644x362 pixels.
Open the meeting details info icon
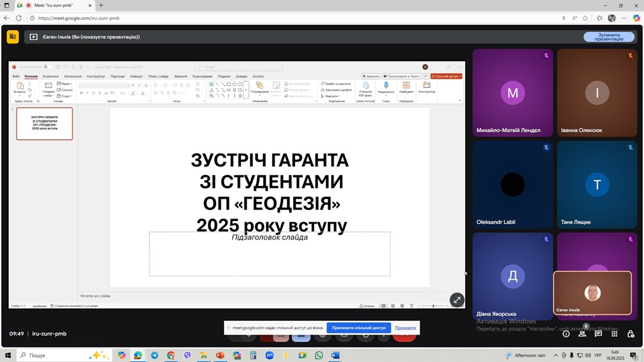(566, 334)
